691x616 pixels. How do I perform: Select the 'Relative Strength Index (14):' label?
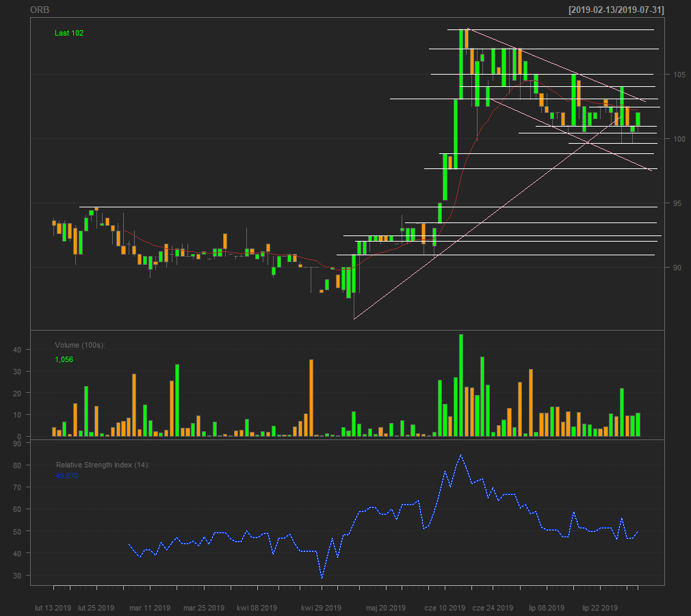(103, 465)
